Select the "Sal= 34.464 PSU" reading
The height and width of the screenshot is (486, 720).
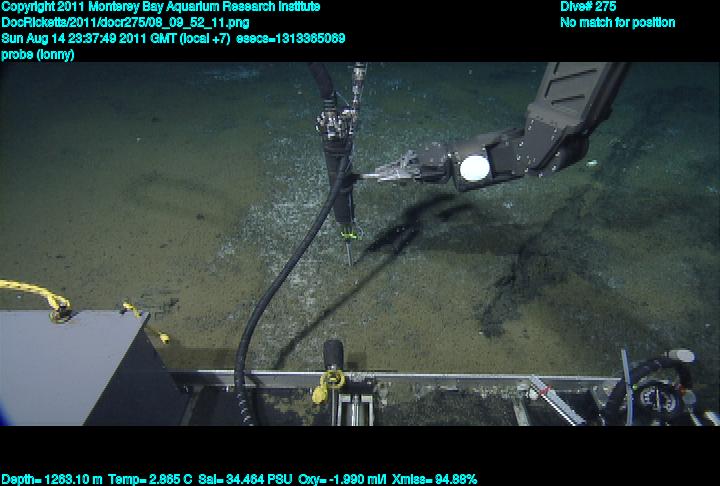pyautogui.click(x=245, y=480)
